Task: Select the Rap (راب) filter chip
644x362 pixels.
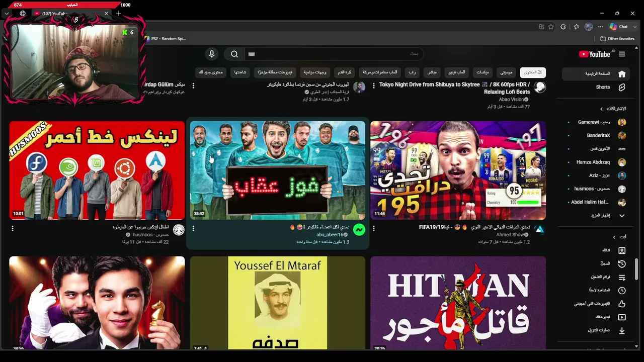Action: click(412, 72)
